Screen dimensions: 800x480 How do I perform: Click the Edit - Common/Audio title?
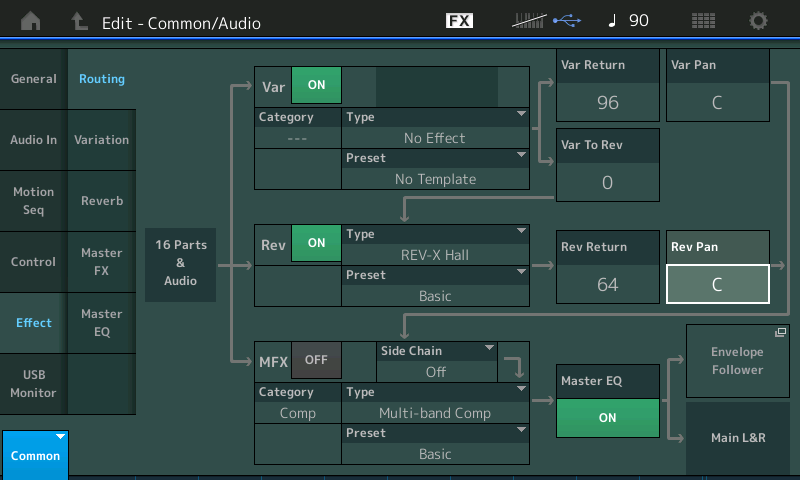pyautogui.click(x=181, y=23)
